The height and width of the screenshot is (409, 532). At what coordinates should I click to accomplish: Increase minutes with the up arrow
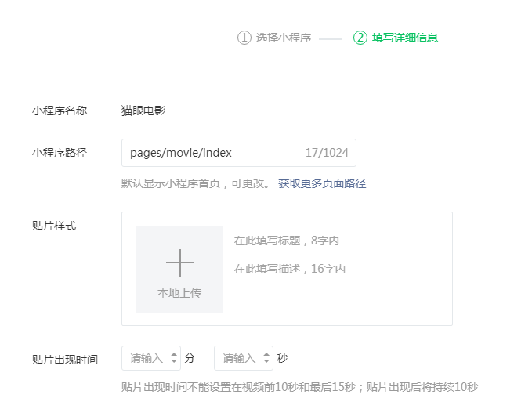(x=174, y=354)
